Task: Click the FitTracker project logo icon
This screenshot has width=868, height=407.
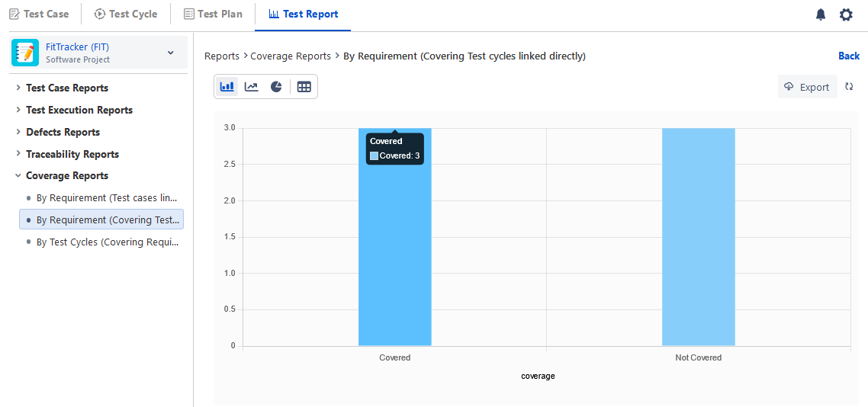Action: coord(25,53)
